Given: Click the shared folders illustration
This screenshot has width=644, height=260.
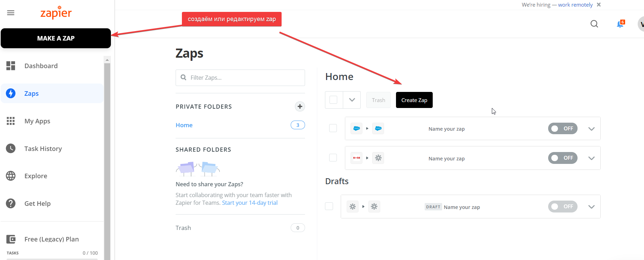Looking at the screenshot, I should (198, 169).
